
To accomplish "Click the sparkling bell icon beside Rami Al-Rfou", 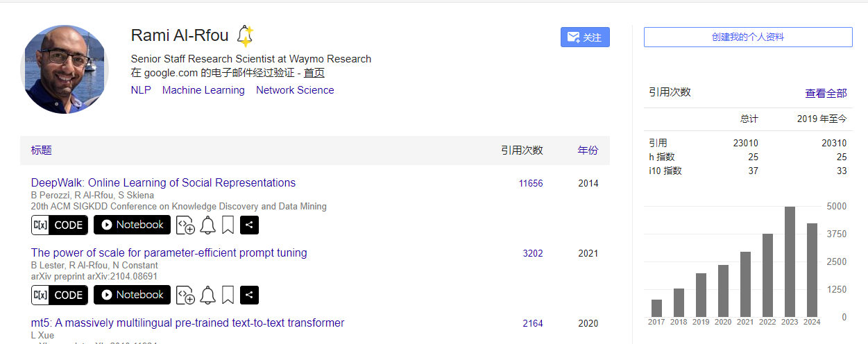I will click(245, 35).
